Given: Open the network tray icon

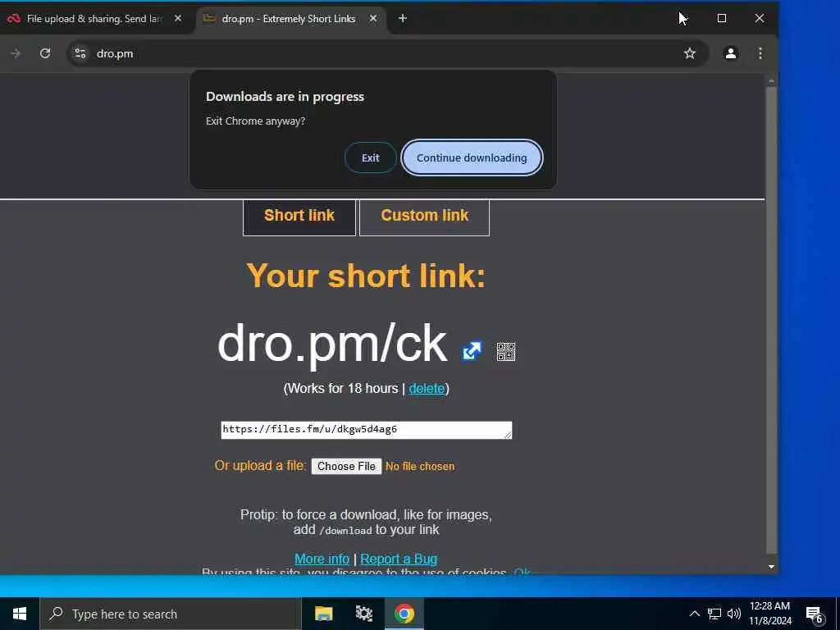Looking at the screenshot, I should point(714,614).
